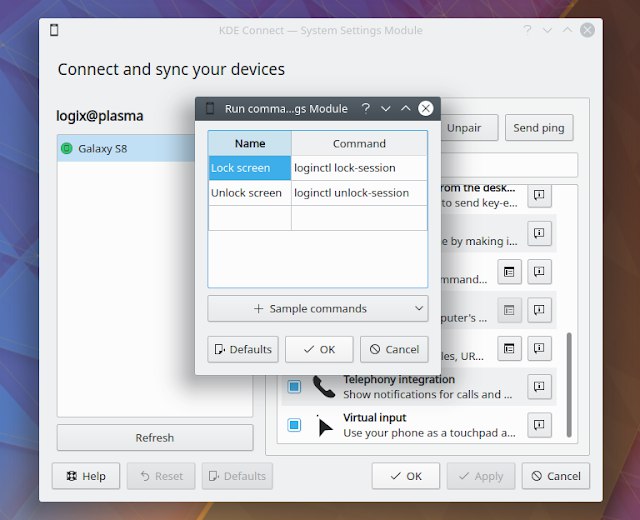Screen dimensions: 640x520
Task: Click the 'Telephony integration' plugin title
Action: click(399, 379)
